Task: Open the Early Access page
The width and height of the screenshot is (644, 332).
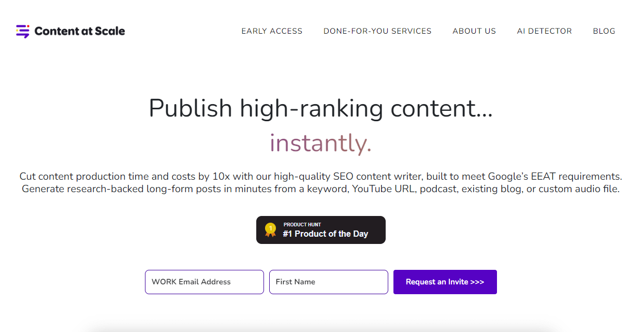Action: point(272,31)
